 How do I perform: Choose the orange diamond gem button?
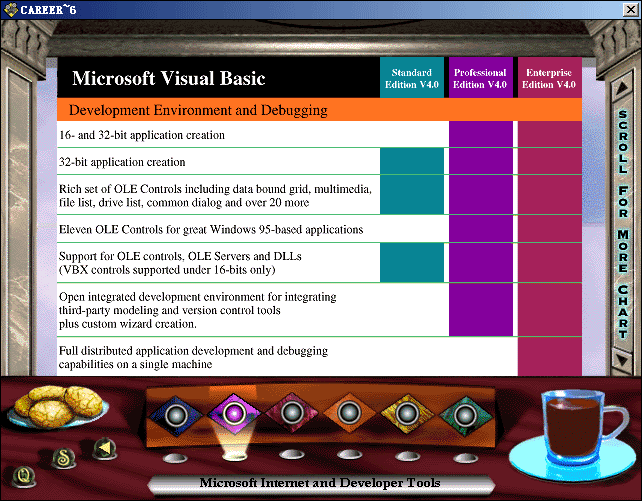pos(349,413)
